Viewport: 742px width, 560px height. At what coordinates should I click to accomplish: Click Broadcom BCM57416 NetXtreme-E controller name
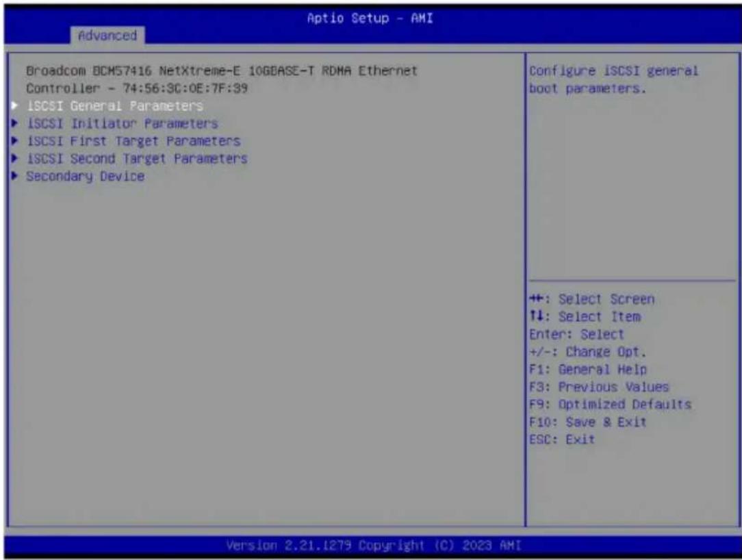pyautogui.click(x=222, y=71)
